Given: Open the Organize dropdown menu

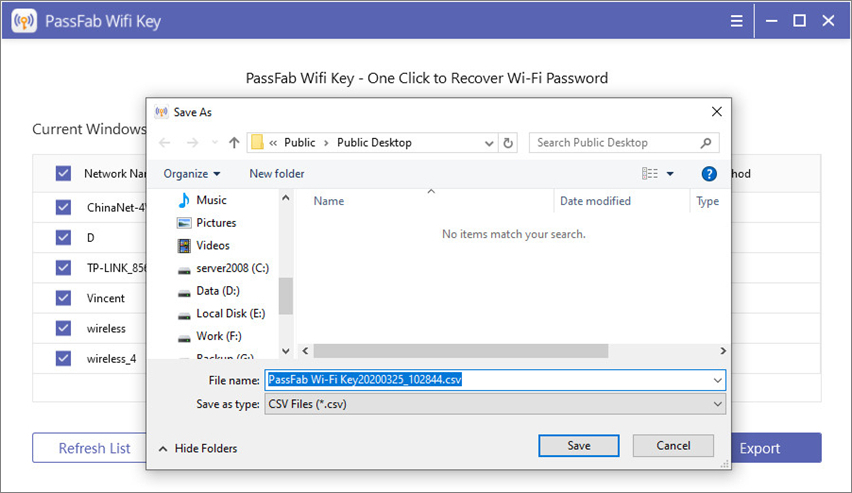Looking at the screenshot, I should click(x=192, y=174).
